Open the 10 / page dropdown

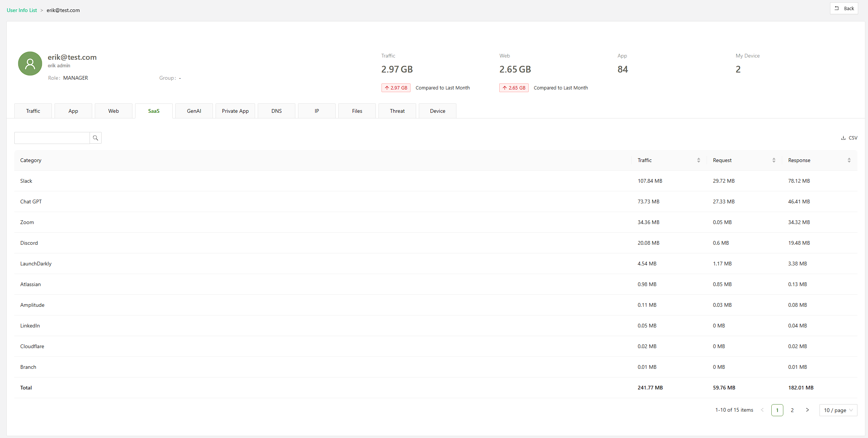tap(838, 410)
